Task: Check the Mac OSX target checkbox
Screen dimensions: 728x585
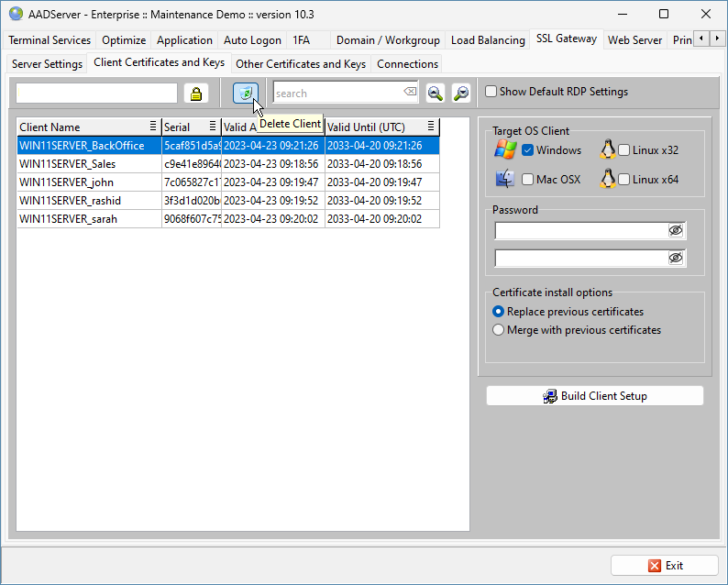Action: pyautogui.click(x=528, y=180)
